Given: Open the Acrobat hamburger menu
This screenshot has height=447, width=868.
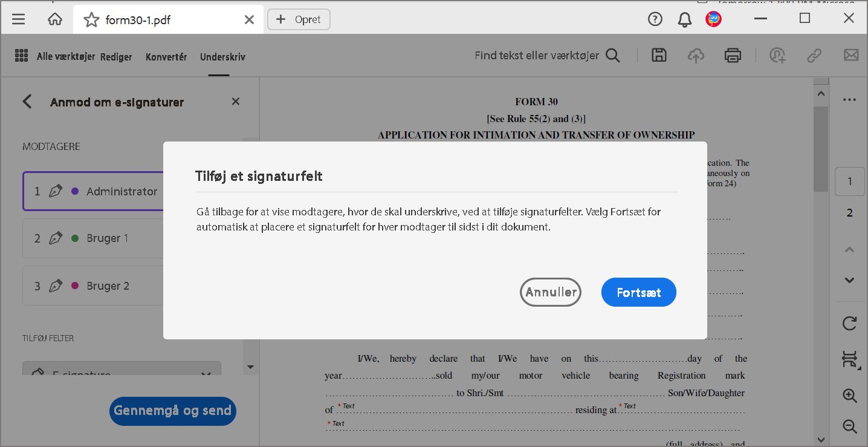Looking at the screenshot, I should [x=18, y=18].
